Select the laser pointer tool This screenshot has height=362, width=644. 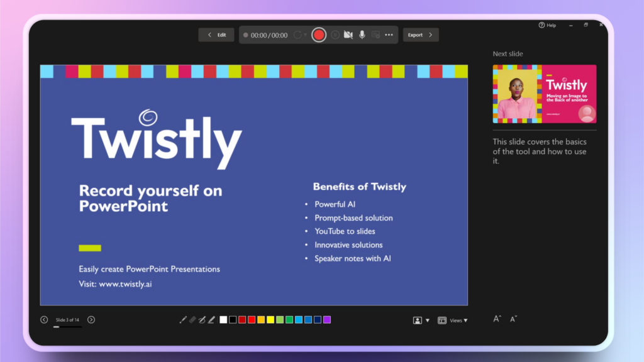click(x=183, y=320)
